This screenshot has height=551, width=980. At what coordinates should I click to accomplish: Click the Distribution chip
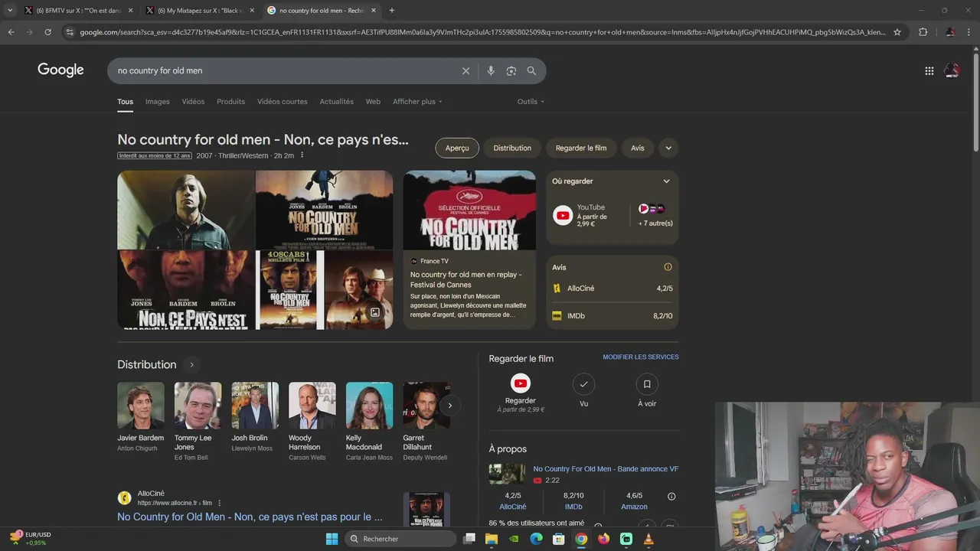(512, 148)
